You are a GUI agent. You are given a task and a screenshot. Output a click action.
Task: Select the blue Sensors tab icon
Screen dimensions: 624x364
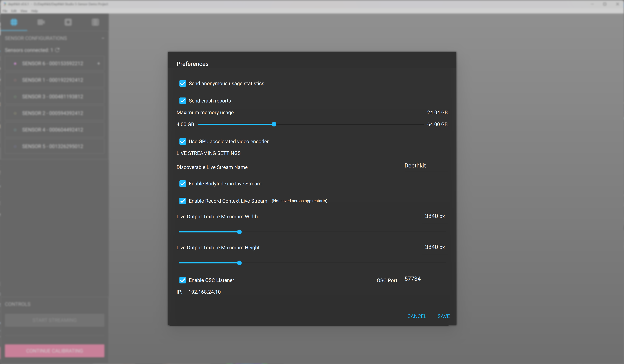click(14, 22)
